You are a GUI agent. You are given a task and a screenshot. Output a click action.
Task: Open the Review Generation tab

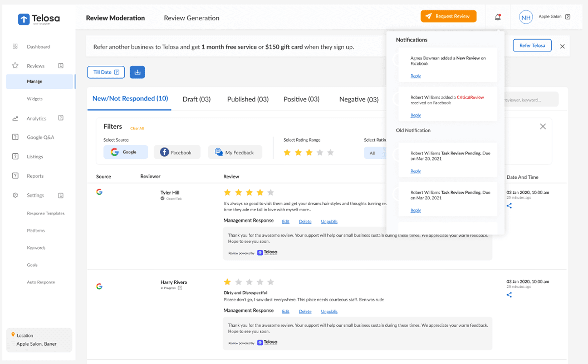[191, 18]
